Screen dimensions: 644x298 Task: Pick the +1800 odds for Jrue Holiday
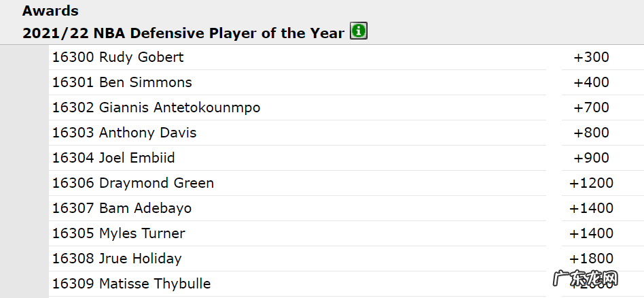click(x=591, y=259)
